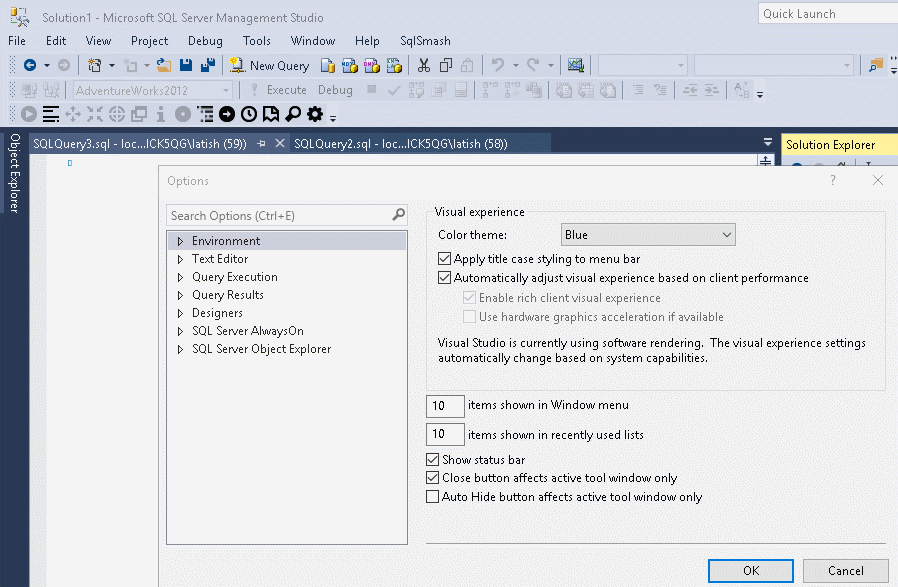
Task: Open the Tools menu
Action: coord(257,41)
